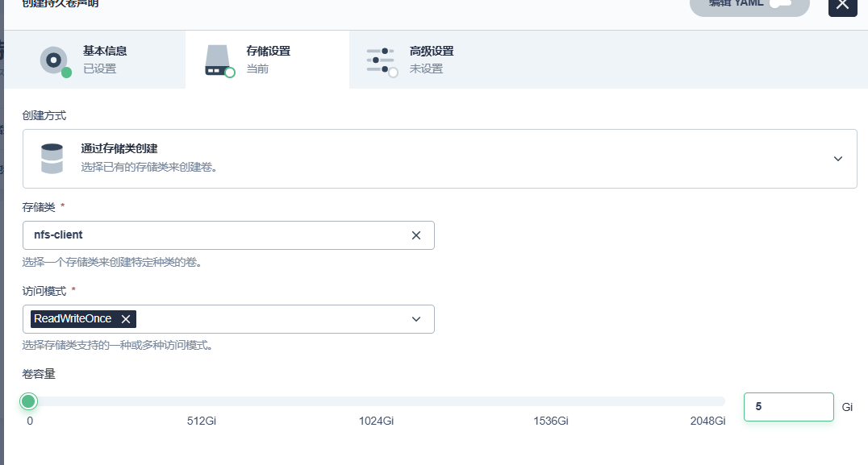Set capacity to the 512Gi mark
This screenshot has width=868, height=465.
point(202,401)
